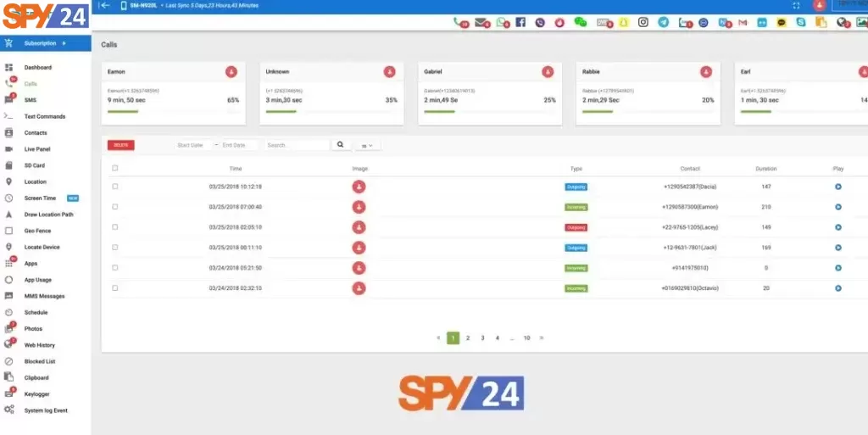Open Viber icon in top toolbar
The height and width of the screenshot is (435, 868).
[x=540, y=23]
